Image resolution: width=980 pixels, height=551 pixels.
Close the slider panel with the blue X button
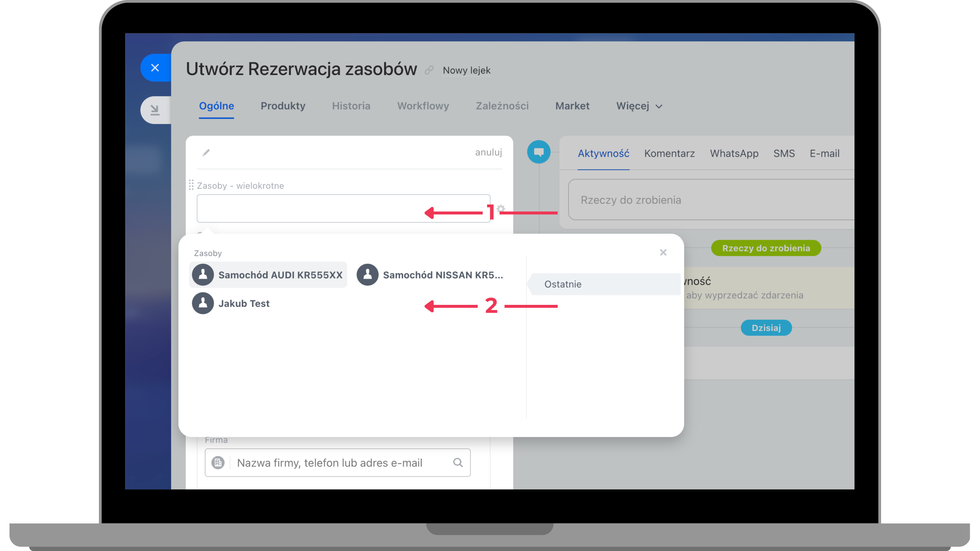pos(155,68)
